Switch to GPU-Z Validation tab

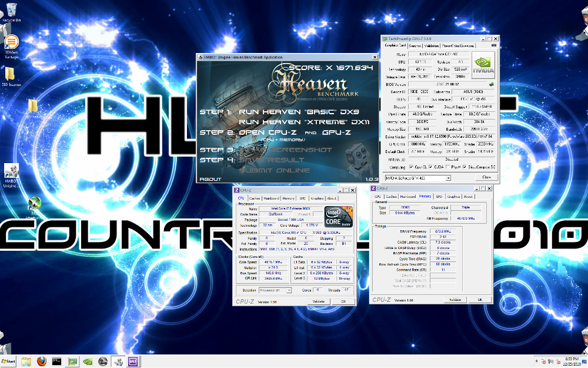431,46
